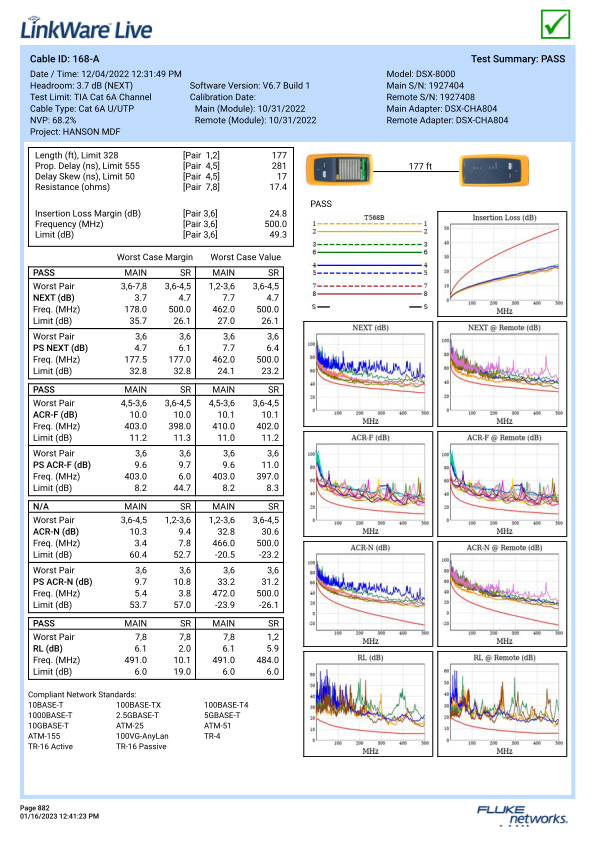Select the RL (dB) graph

pos(368,704)
